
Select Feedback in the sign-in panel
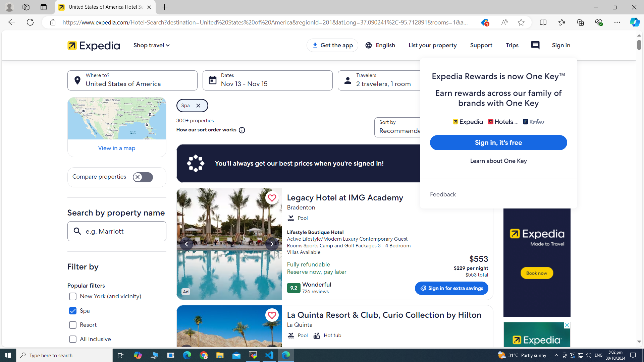443,194
